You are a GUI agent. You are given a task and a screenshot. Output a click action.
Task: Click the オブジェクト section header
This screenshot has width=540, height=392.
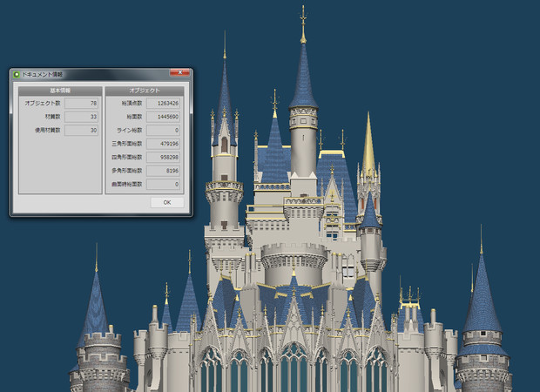(145, 91)
